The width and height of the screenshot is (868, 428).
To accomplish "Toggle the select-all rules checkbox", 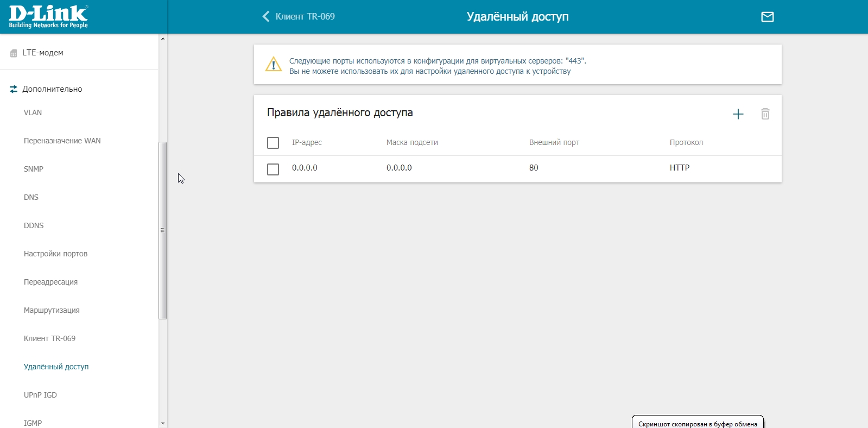I will (273, 143).
